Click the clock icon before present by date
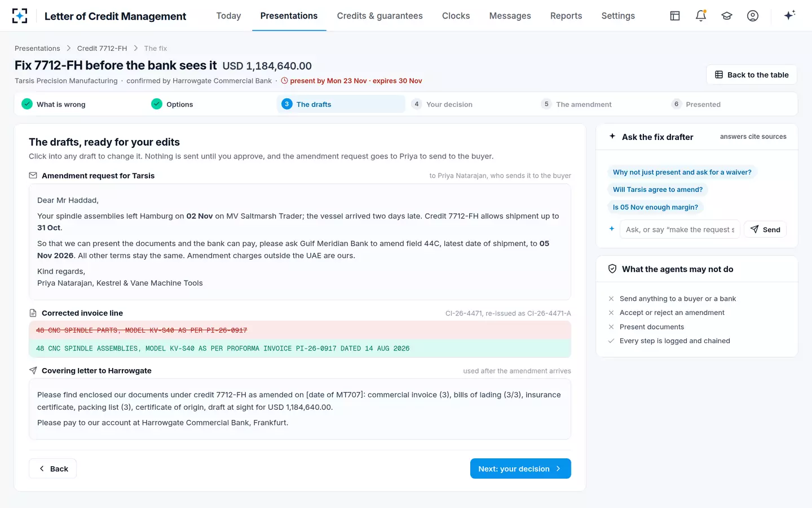Screen dimensions: 812x508 point(285,81)
